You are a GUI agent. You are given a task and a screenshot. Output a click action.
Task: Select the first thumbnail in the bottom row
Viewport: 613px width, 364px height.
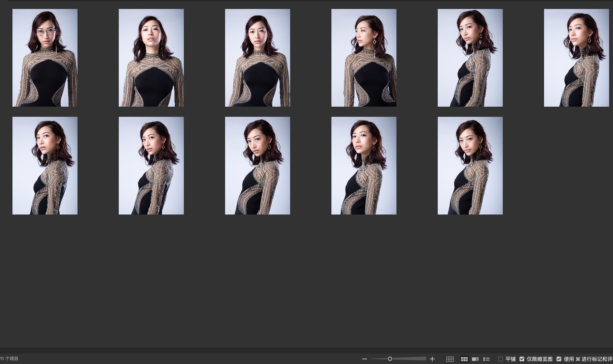(x=45, y=165)
